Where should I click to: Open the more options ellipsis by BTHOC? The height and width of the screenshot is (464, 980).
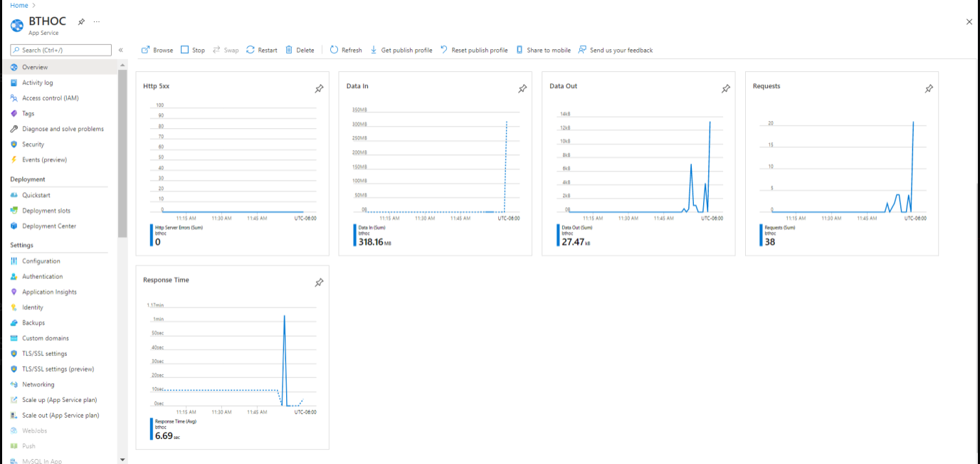[x=97, y=22]
